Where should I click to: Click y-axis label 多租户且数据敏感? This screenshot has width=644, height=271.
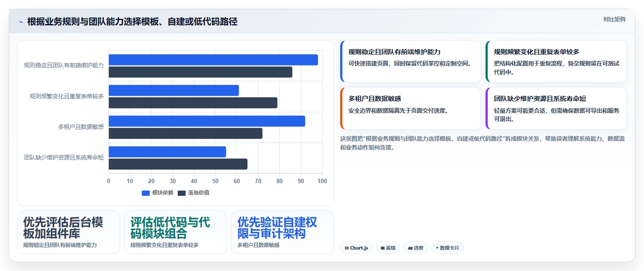[81, 127]
